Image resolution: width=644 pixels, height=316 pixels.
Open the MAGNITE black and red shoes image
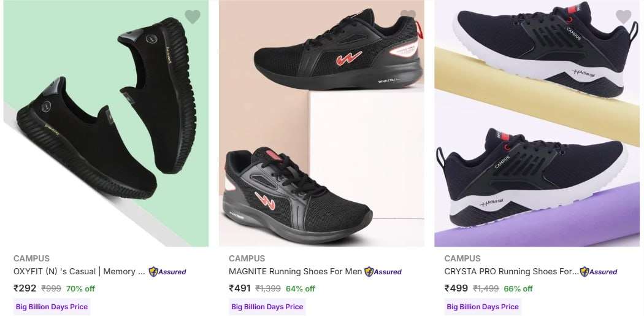[x=321, y=123]
